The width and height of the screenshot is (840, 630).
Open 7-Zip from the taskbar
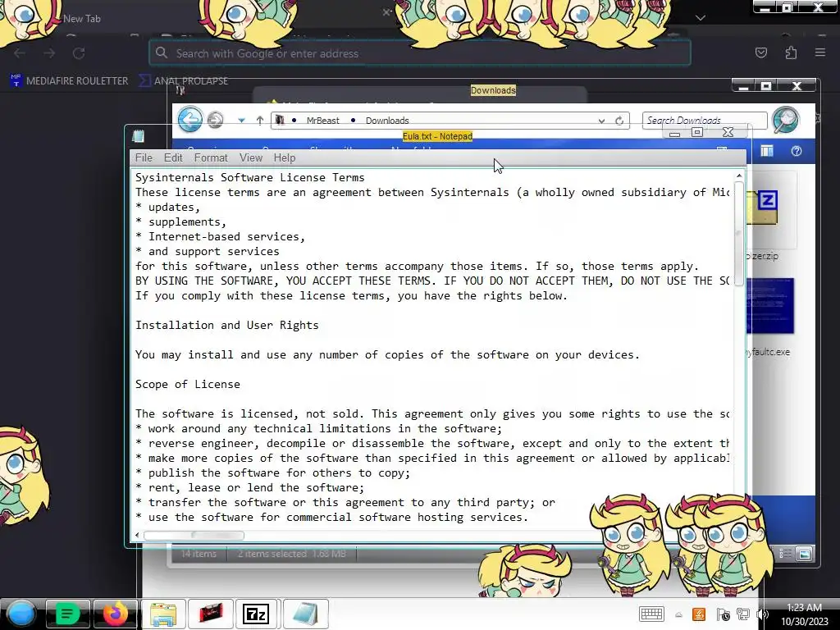pos(256,614)
